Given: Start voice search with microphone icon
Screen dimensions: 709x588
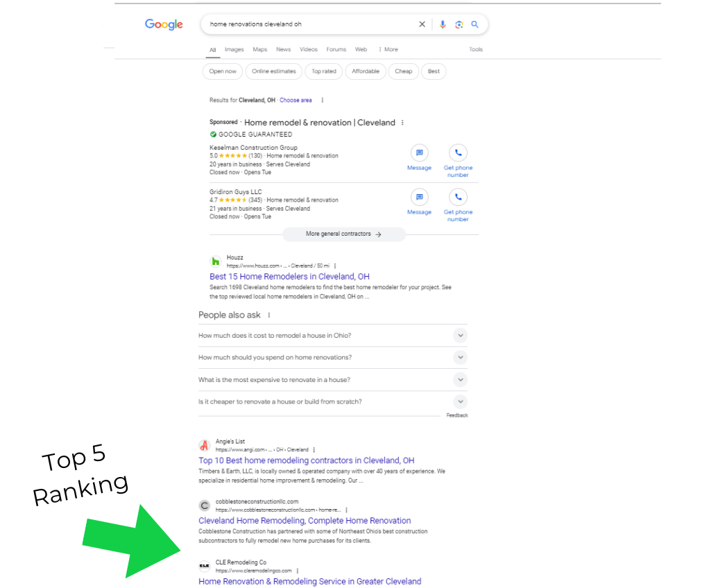Looking at the screenshot, I should [443, 24].
